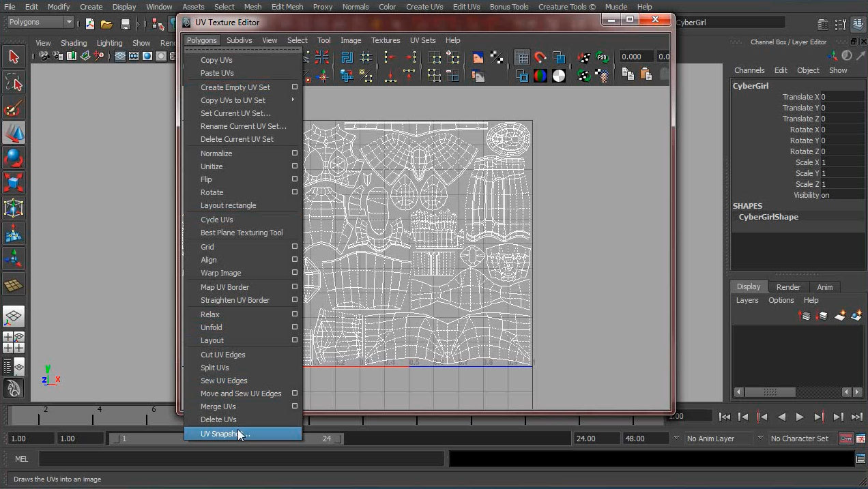Open Map UV Border options box
This screenshot has height=489, width=868.
tap(295, 287)
